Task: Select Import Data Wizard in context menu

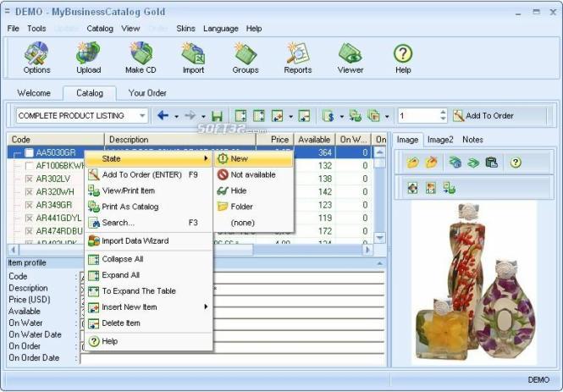Action: point(149,240)
